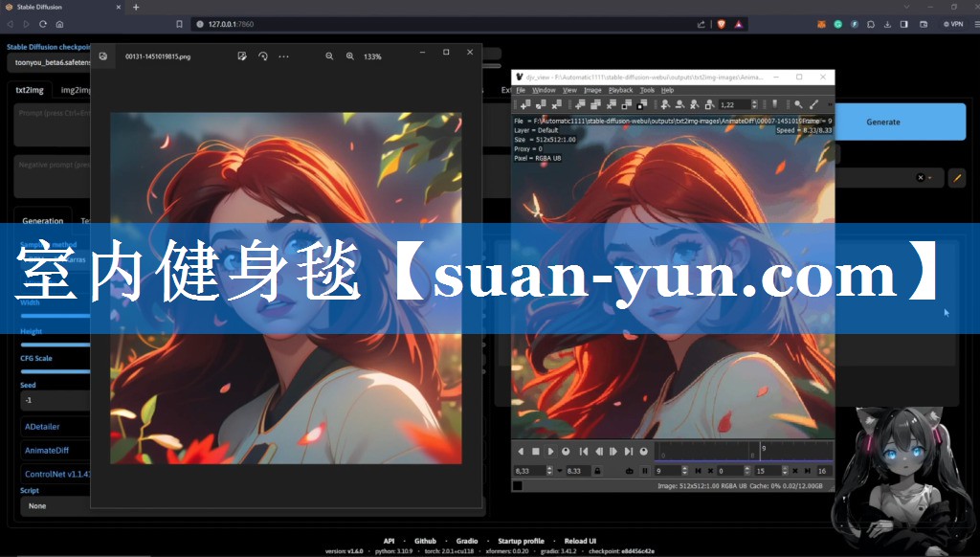The image size is (980, 557).
Task: Zoom out in the Photos viewer
Action: [x=329, y=56]
